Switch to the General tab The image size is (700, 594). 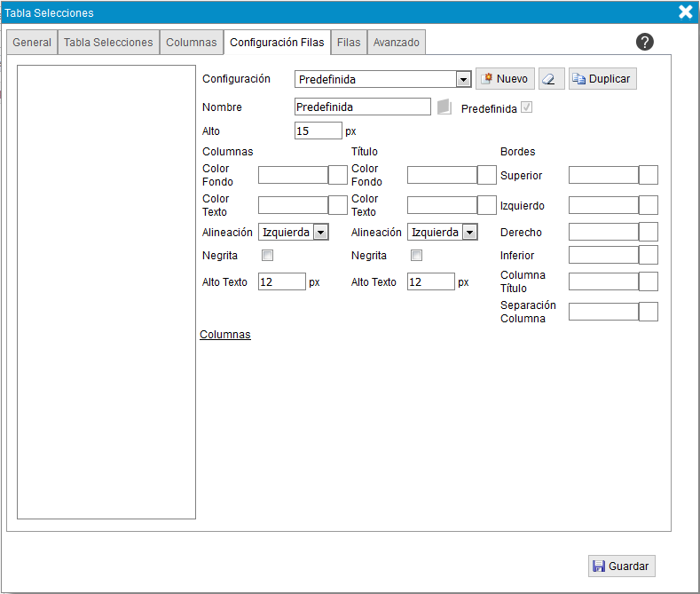click(32, 43)
